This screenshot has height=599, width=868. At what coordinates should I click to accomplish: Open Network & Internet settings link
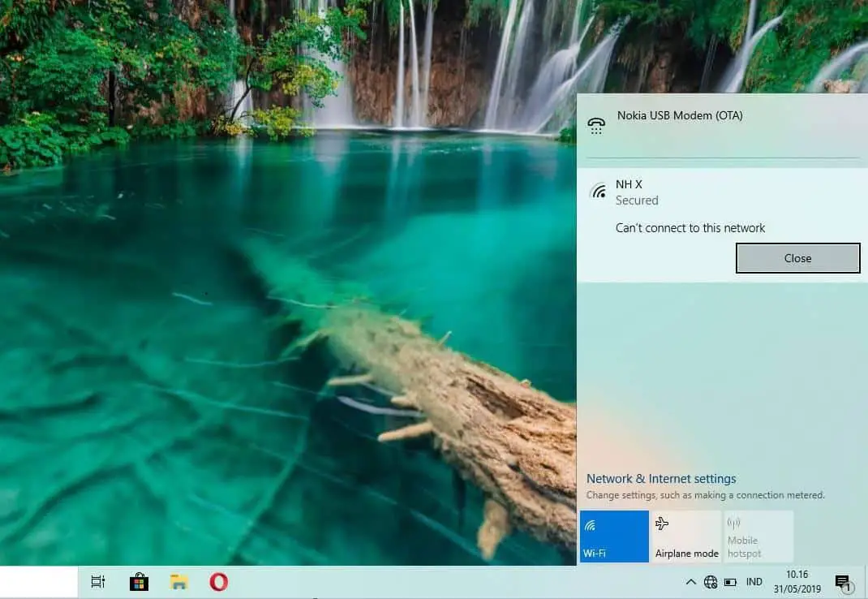pos(661,478)
